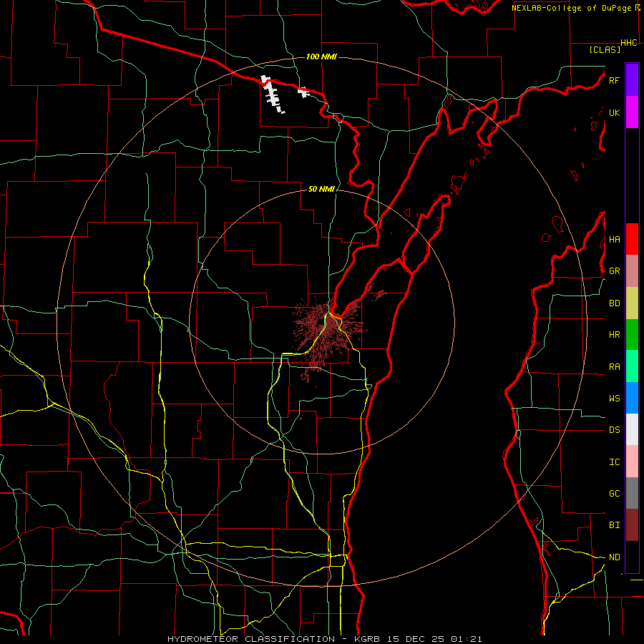Click the '100 NMI' range ring label

pos(321,57)
